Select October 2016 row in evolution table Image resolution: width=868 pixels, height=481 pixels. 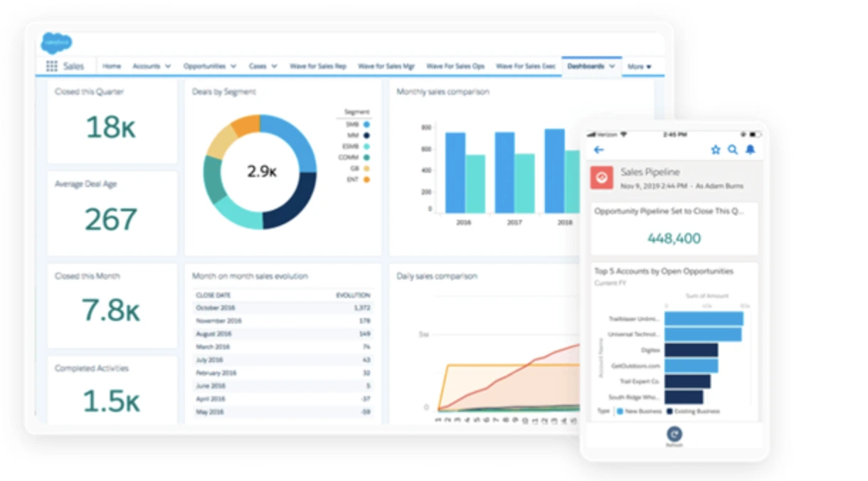point(283,308)
